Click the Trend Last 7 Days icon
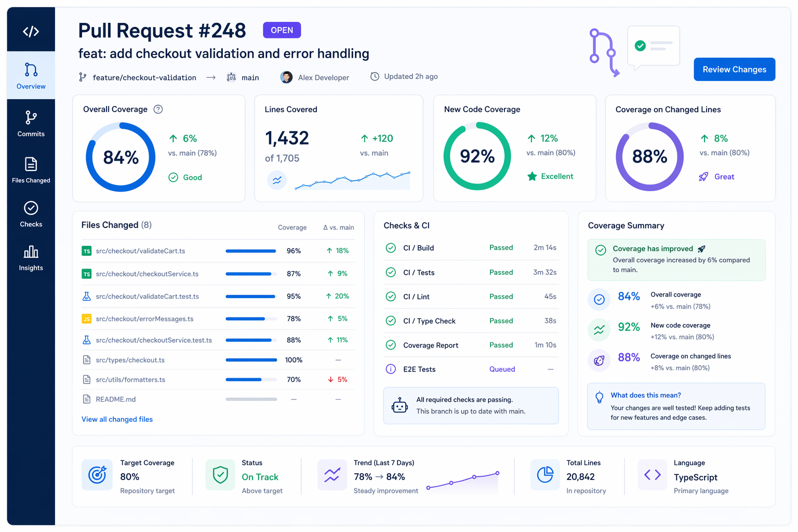This screenshot has width=798, height=532. [332, 475]
